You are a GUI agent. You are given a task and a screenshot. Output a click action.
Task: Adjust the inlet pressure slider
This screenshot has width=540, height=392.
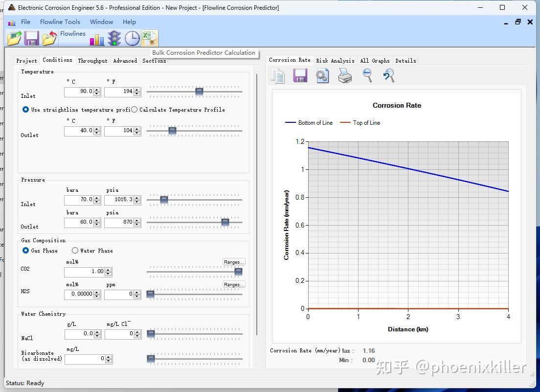tap(164, 200)
